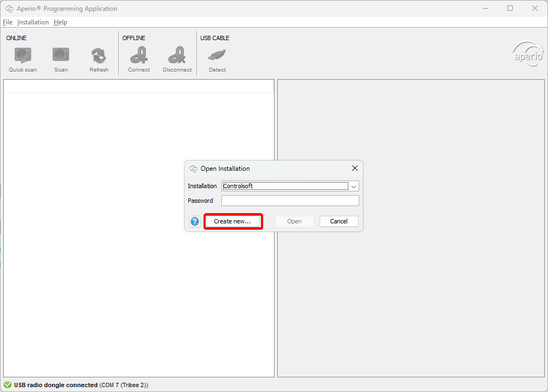Click into the Password field
This screenshot has width=548, height=392.
[290, 201]
